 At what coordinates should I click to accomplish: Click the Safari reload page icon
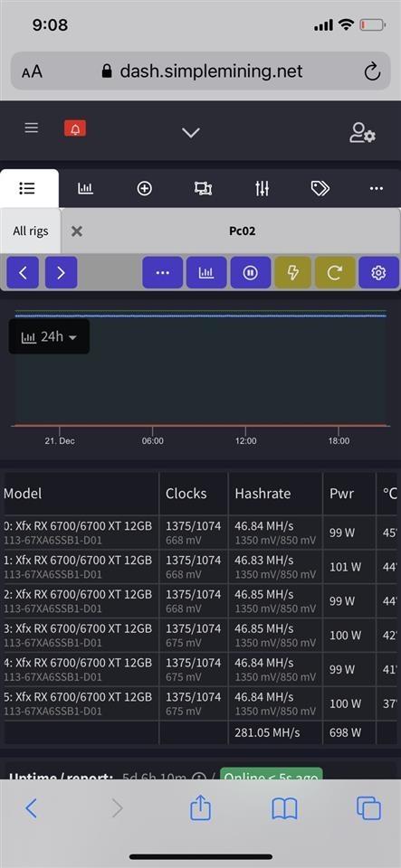[x=372, y=71]
